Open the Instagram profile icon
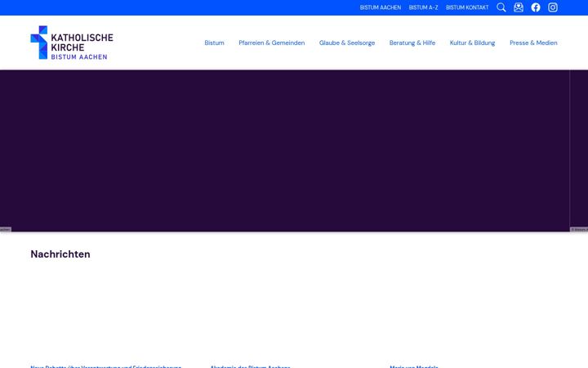 click(x=552, y=7)
